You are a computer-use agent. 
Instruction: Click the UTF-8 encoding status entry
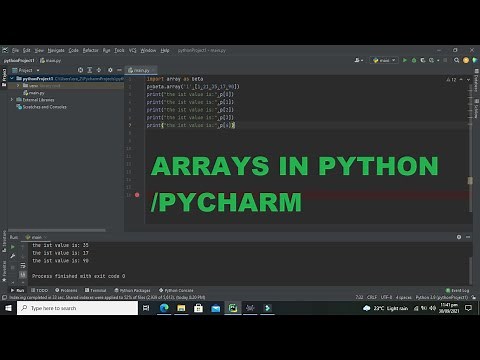point(386,297)
